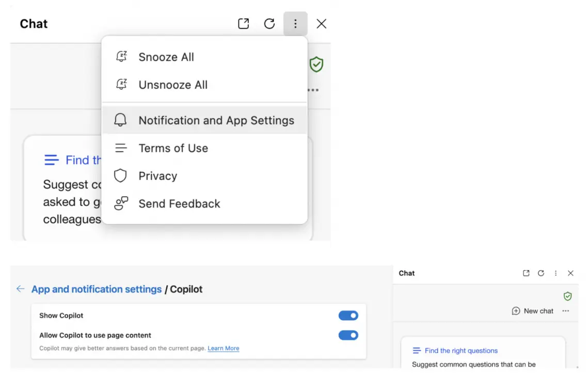Open Notification and App Settings
This screenshot has width=588, height=377.
204,120
